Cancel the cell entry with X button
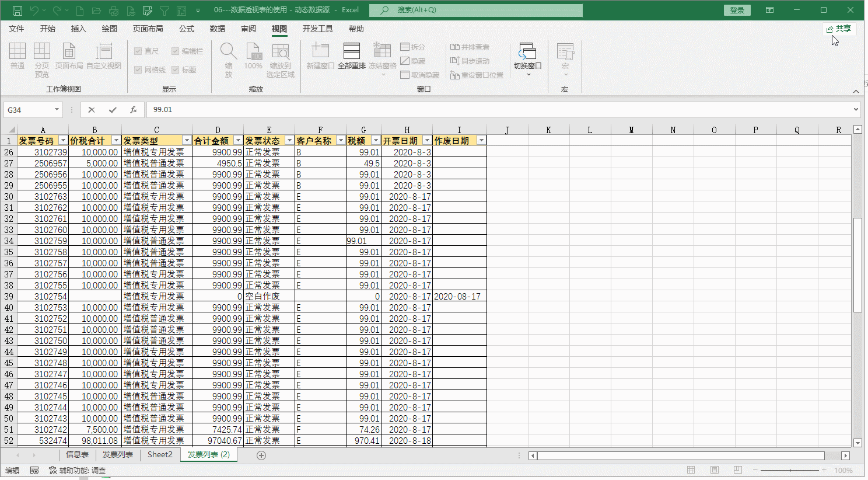The image size is (868, 480). (x=92, y=110)
